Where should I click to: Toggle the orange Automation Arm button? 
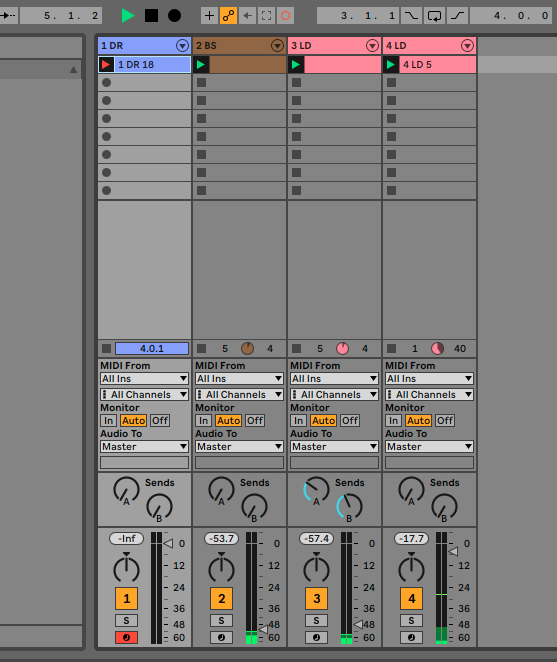pyautogui.click(x=228, y=16)
